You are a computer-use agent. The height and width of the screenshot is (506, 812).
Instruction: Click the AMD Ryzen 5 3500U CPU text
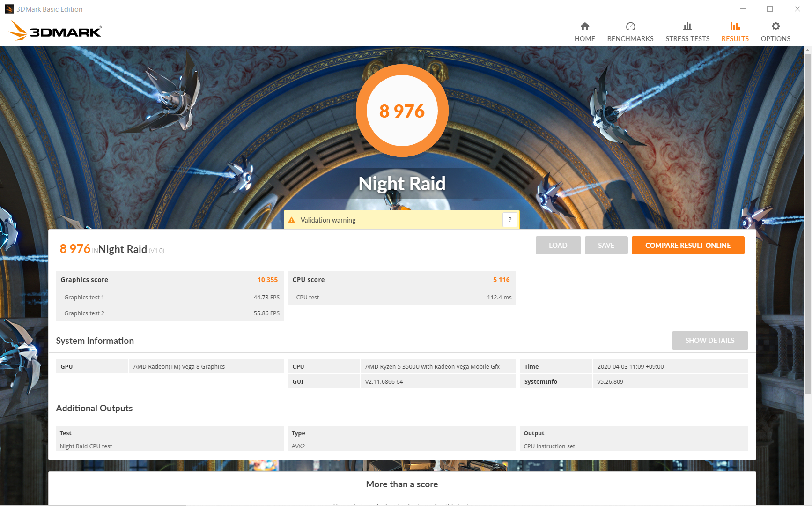[x=432, y=366]
